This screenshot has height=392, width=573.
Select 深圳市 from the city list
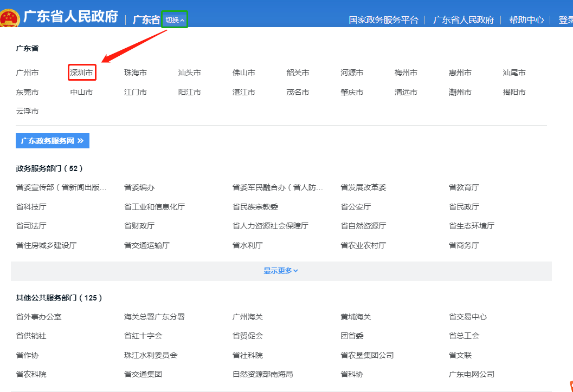pyautogui.click(x=81, y=73)
